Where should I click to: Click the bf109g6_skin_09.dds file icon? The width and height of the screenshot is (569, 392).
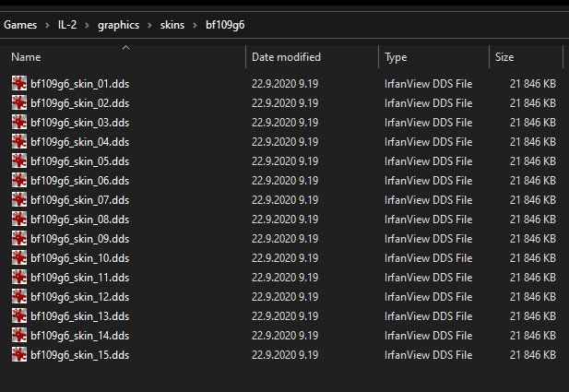point(19,239)
